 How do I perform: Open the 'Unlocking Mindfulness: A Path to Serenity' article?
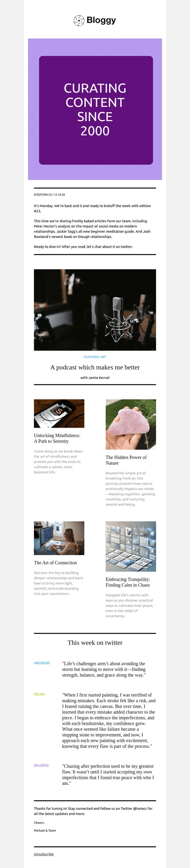pyautogui.click(x=57, y=438)
